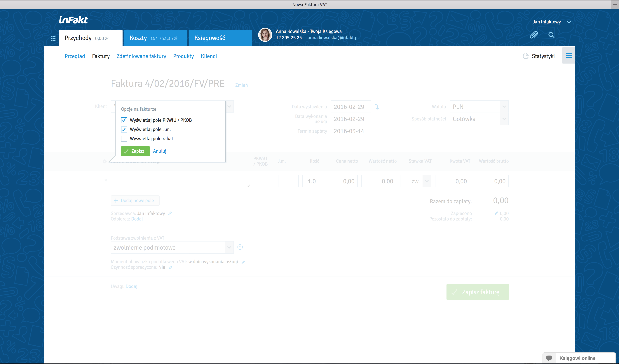Open the Klienci submenu
Viewport: 628px width, 364px height.
(209, 56)
